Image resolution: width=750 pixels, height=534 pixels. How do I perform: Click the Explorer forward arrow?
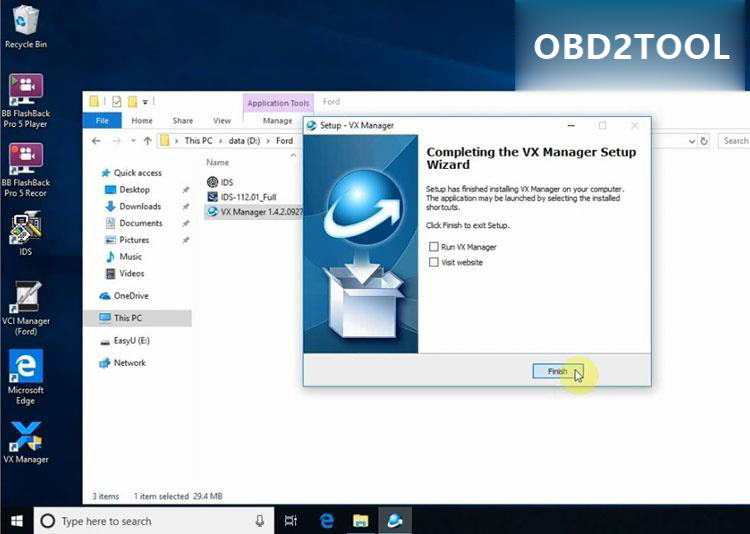116,141
